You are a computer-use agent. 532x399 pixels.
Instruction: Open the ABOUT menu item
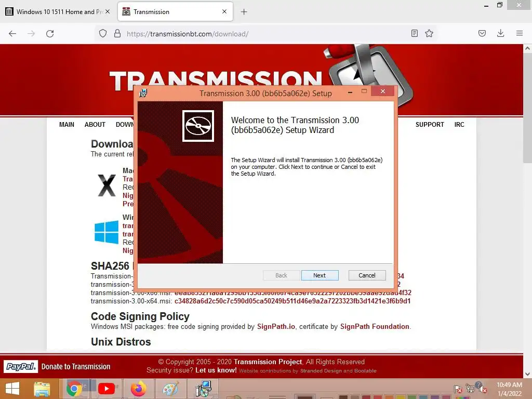click(x=95, y=125)
